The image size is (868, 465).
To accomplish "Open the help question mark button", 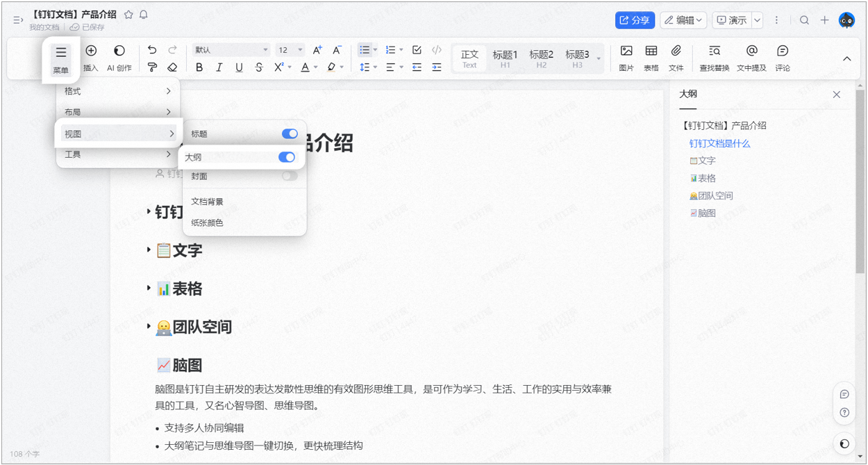I will pyautogui.click(x=844, y=412).
